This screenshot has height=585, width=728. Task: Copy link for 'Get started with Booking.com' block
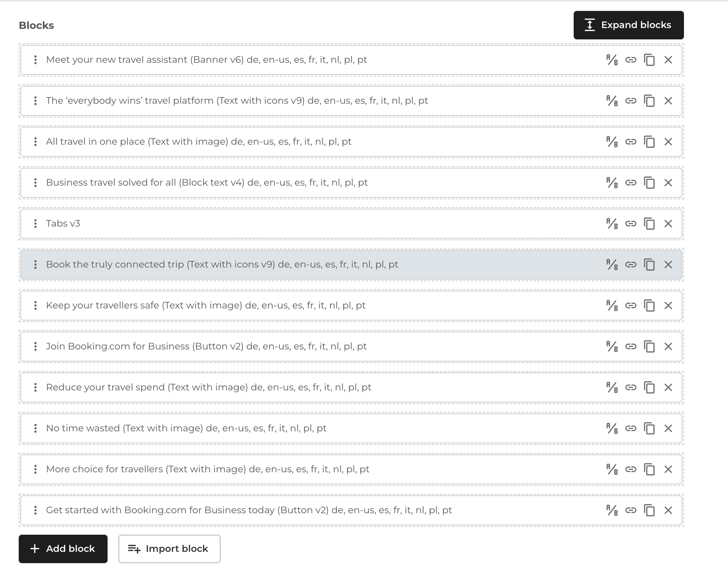(x=631, y=511)
